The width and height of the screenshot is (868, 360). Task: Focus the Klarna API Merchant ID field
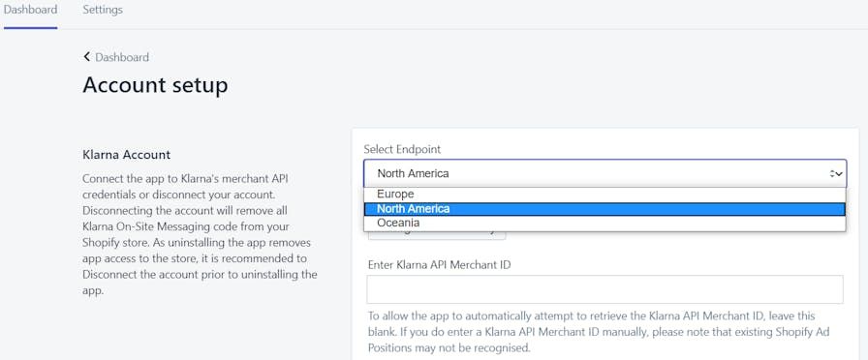[605, 289]
